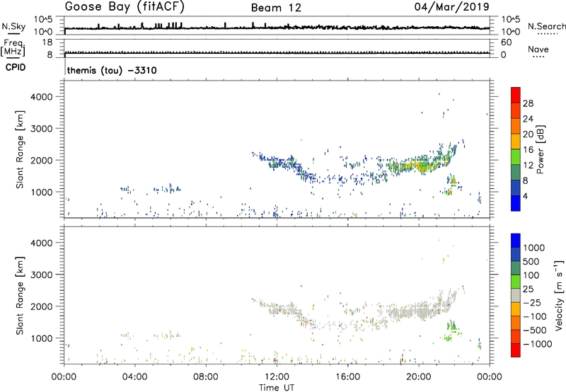Click the bright blue bottom segment of Power colorbar
The width and height of the screenshot is (566, 392).
point(516,203)
